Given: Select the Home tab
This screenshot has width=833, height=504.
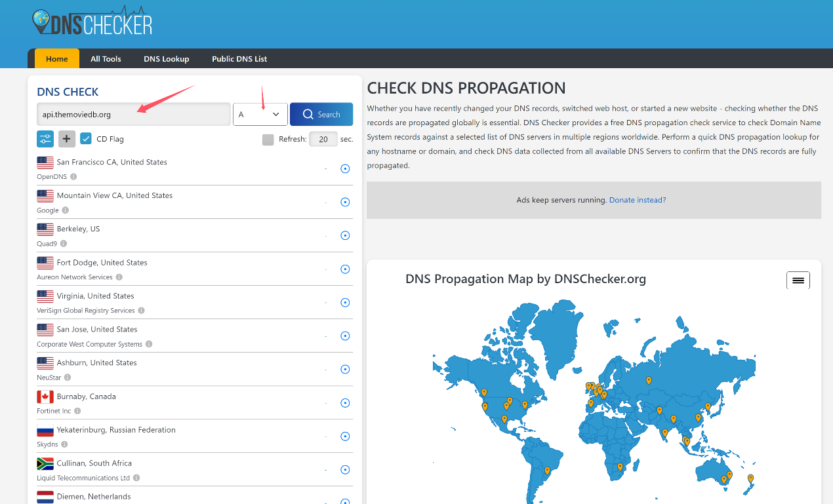Looking at the screenshot, I should tap(57, 58).
